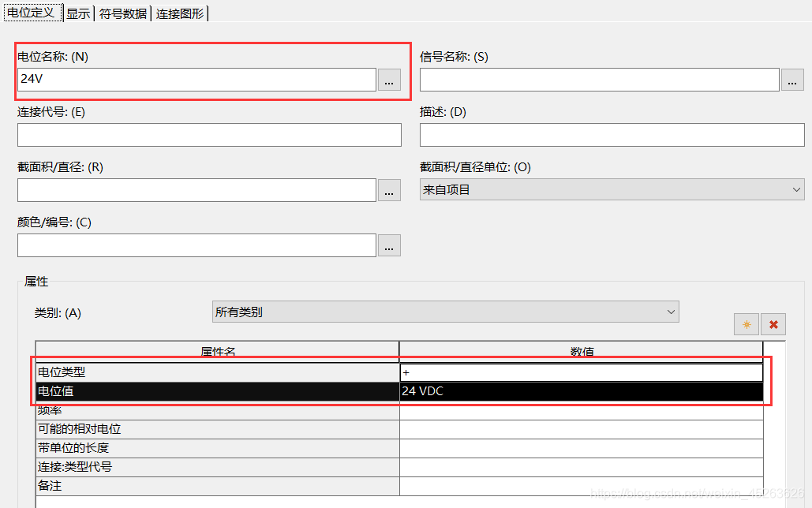
Task: Switch to the 显示 tab
Action: (x=77, y=13)
